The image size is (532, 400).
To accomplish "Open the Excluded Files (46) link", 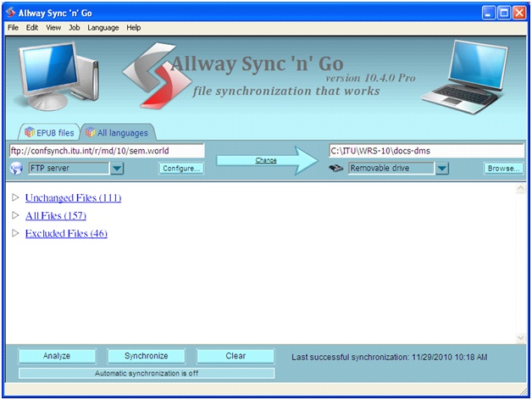I will 66,233.
